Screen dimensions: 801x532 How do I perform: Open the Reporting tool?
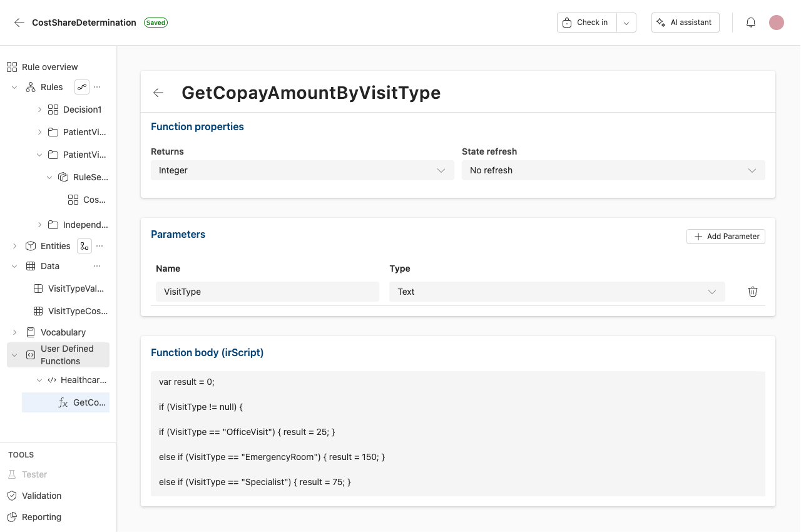click(40, 517)
